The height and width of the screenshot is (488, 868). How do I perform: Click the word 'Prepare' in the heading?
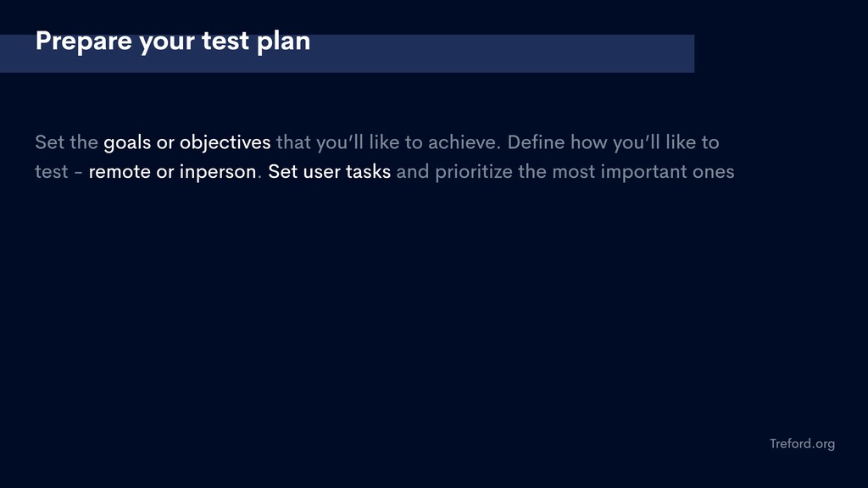pyautogui.click(x=84, y=42)
